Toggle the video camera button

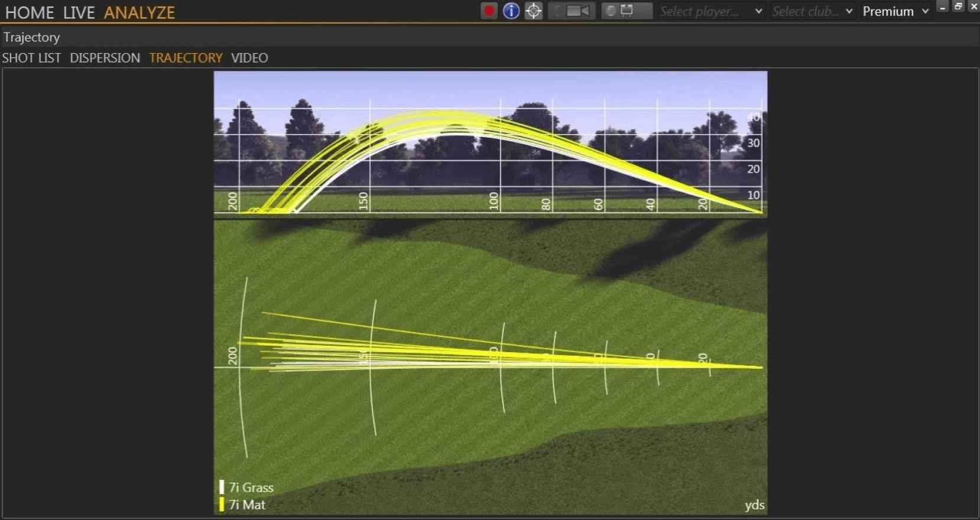tap(572, 11)
